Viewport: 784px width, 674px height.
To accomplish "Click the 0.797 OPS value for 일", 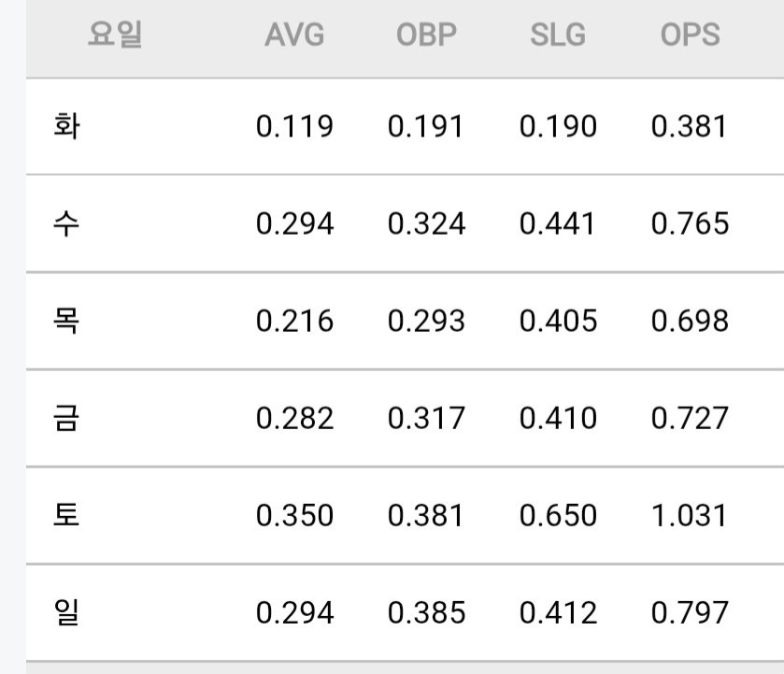I will pyautogui.click(x=690, y=612).
